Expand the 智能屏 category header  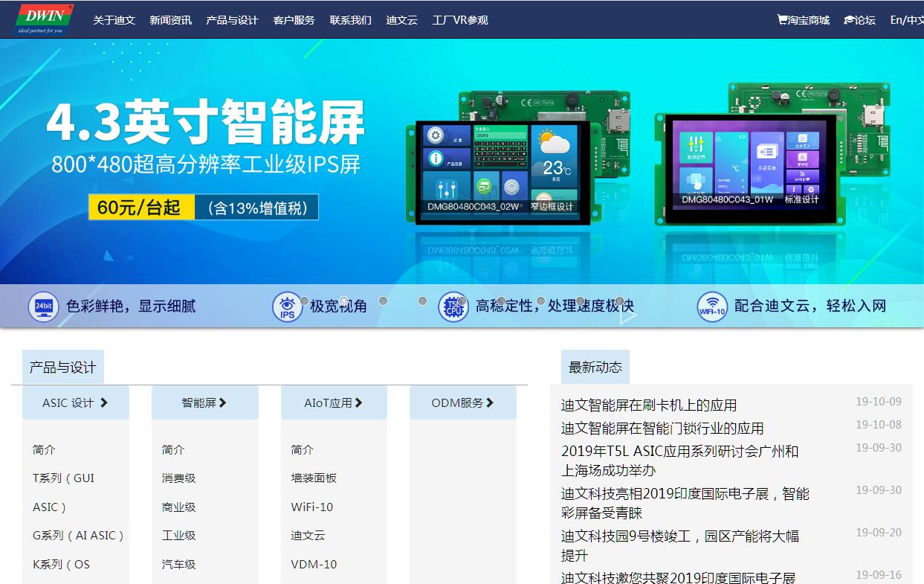point(204,402)
